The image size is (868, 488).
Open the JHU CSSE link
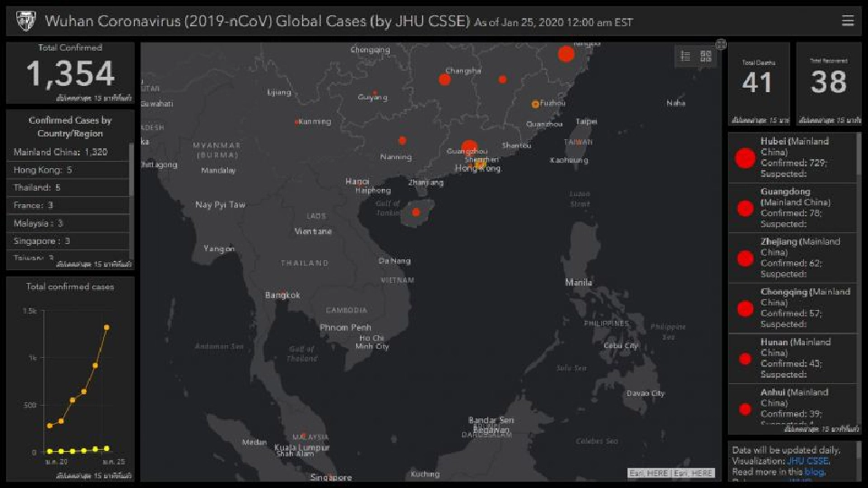coord(807,461)
